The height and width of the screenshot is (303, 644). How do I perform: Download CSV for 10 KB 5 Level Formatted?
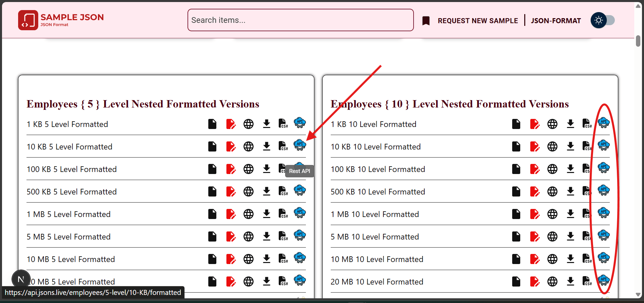click(283, 146)
